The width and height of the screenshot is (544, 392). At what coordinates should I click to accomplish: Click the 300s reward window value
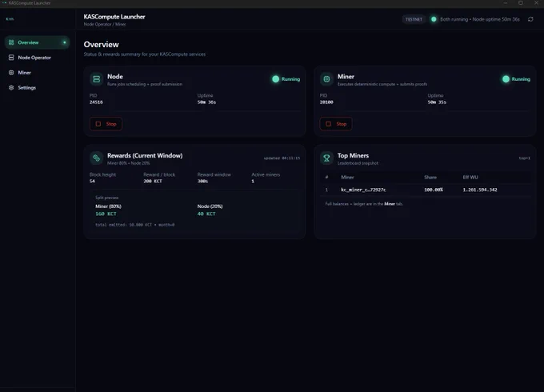[x=202, y=181]
